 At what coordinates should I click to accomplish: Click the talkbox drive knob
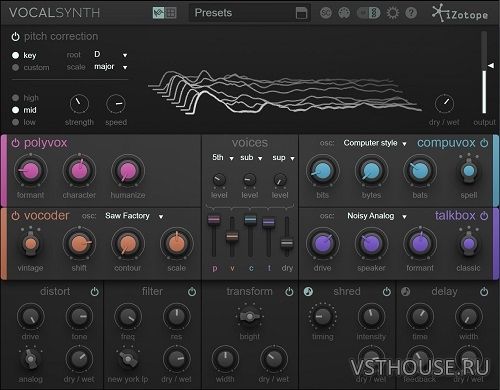[322, 243]
